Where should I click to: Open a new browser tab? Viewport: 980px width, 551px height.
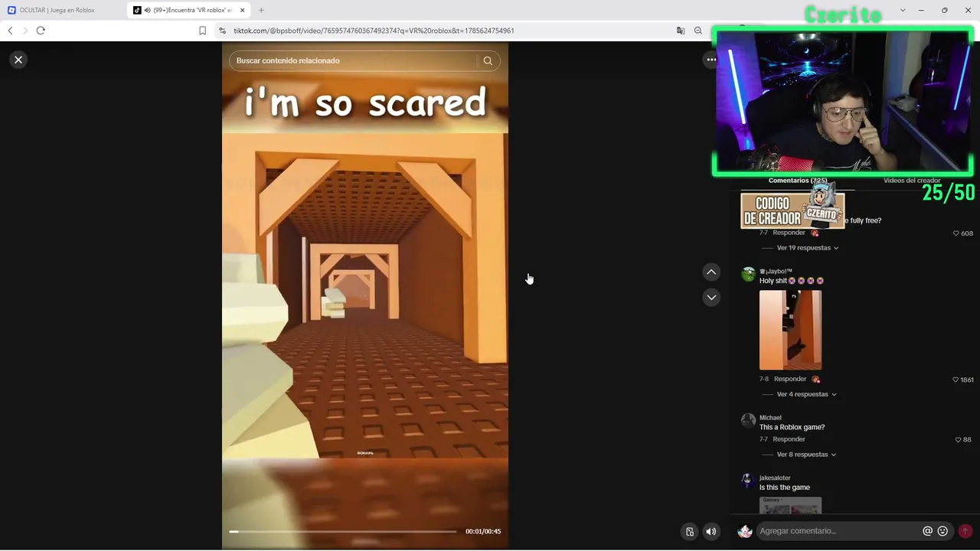tap(261, 10)
